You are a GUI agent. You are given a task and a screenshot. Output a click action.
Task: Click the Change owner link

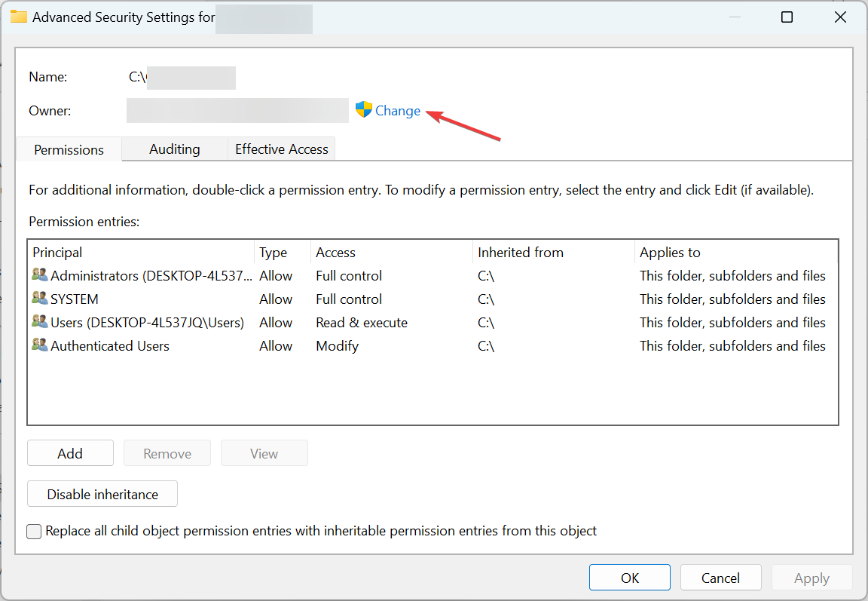tap(398, 111)
